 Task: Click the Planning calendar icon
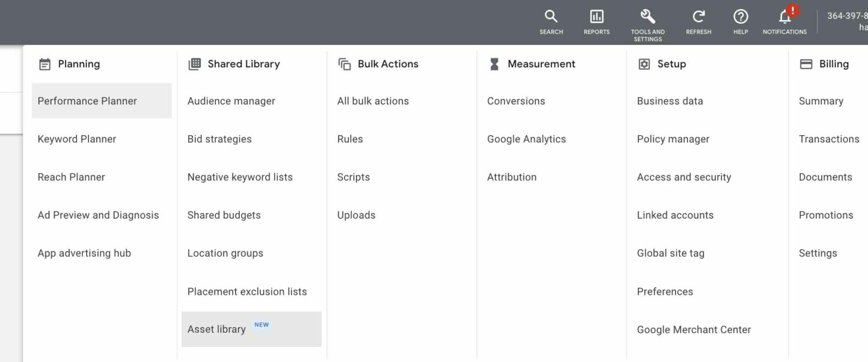(x=44, y=64)
